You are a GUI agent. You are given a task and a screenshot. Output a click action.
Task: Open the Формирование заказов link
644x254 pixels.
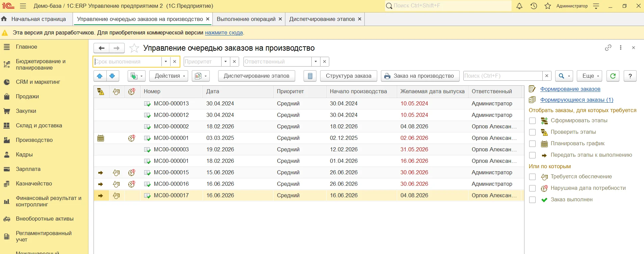point(570,89)
